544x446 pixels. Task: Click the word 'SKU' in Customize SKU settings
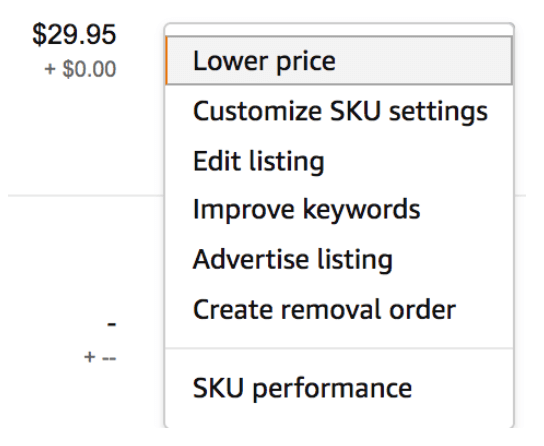[x=355, y=111]
